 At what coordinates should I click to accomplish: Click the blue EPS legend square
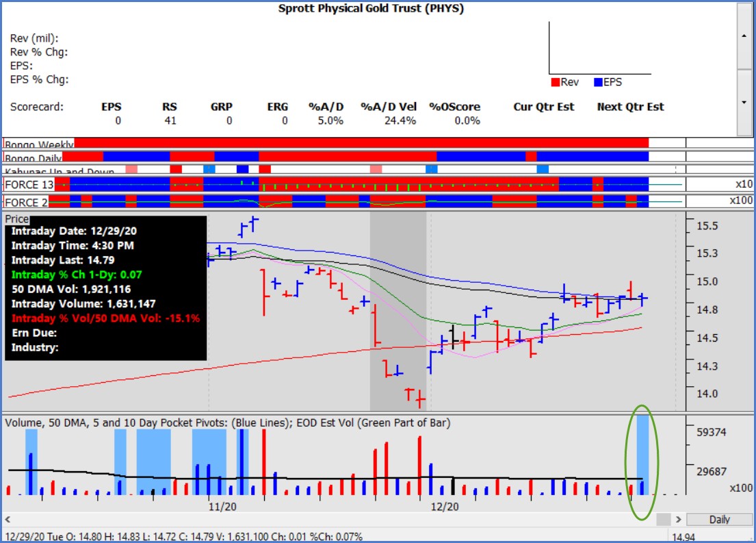coord(597,82)
